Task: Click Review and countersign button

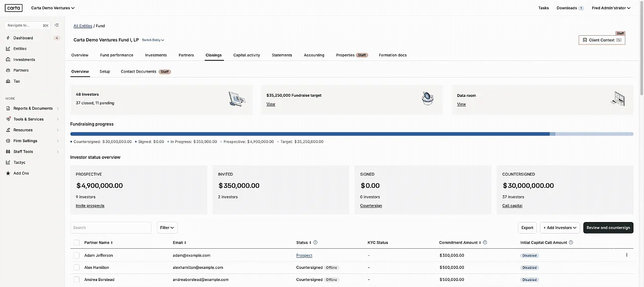Action: click(608, 228)
